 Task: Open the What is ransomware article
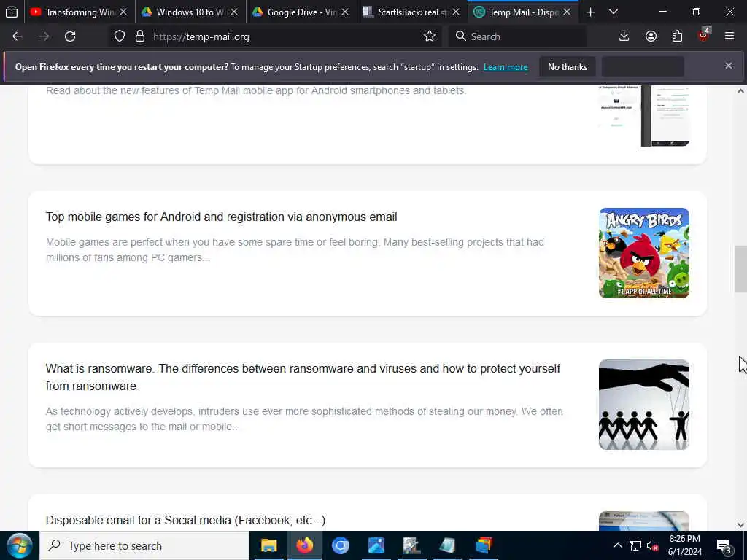coord(303,377)
